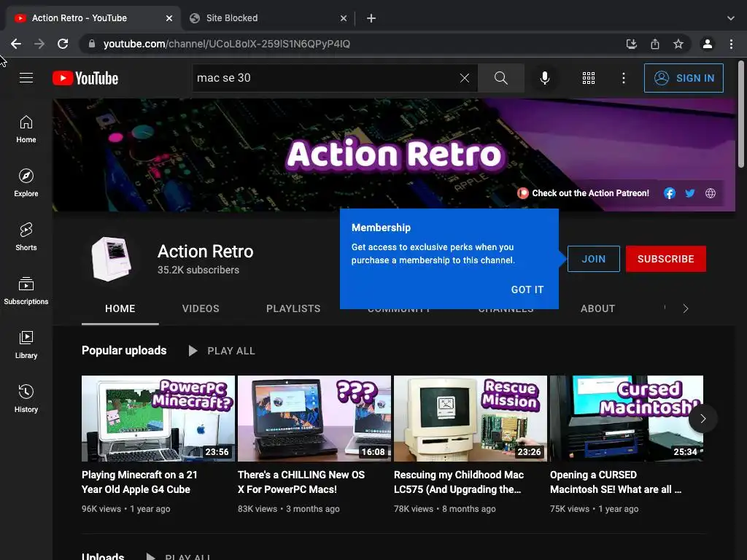Click the address bar URL
The height and width of the screenshot is (560, 747).
coord(227,44)
